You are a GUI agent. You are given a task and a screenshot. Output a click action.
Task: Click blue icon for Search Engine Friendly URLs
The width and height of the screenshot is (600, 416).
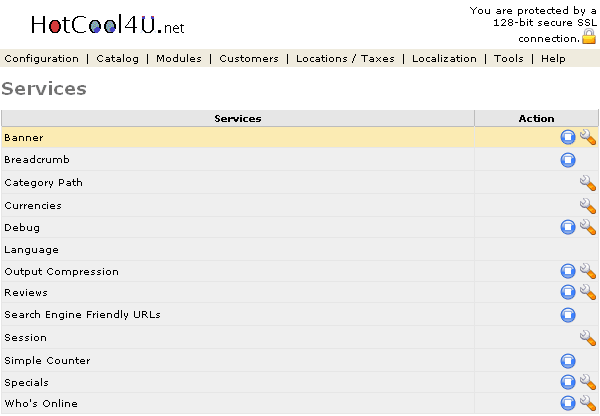(x=568, y=315)
